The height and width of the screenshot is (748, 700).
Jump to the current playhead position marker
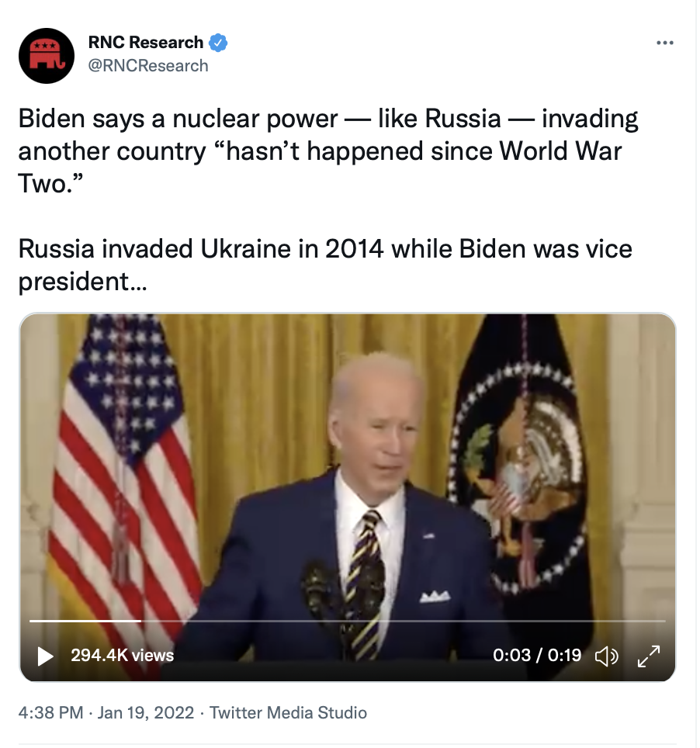point(140,621)
